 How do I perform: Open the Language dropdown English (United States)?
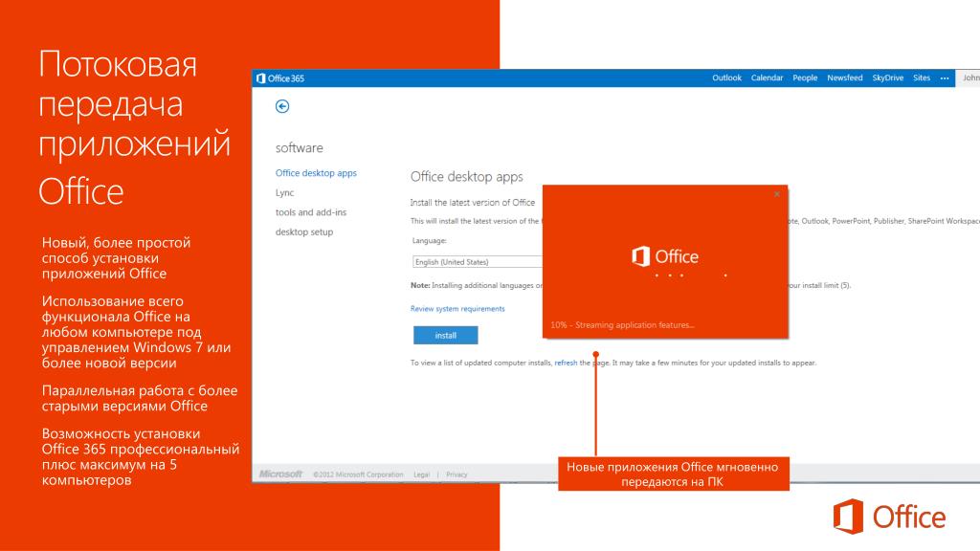tap(478, 262)
